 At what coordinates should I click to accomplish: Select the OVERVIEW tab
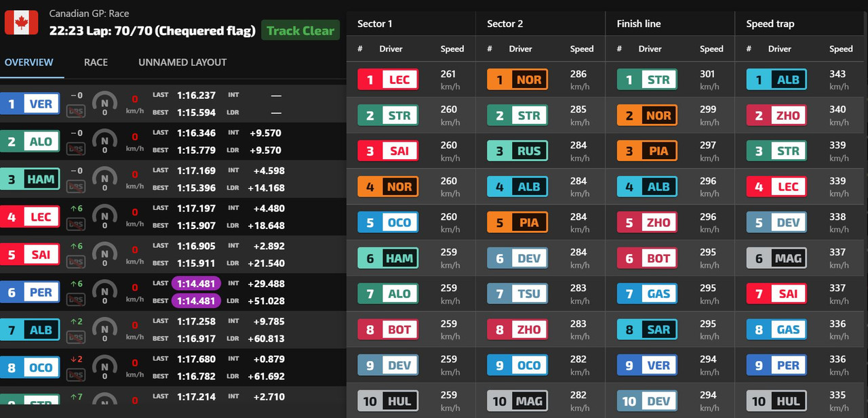tap(28, 62)
